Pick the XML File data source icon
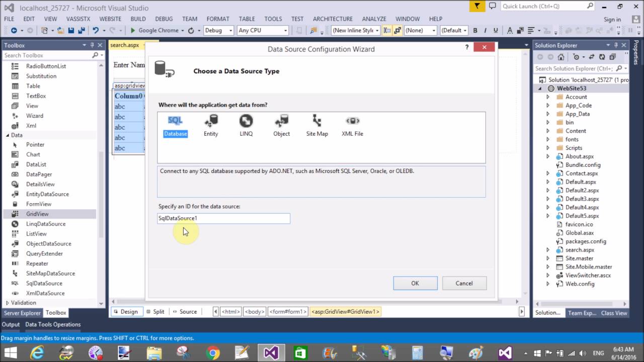 (352, 126)
